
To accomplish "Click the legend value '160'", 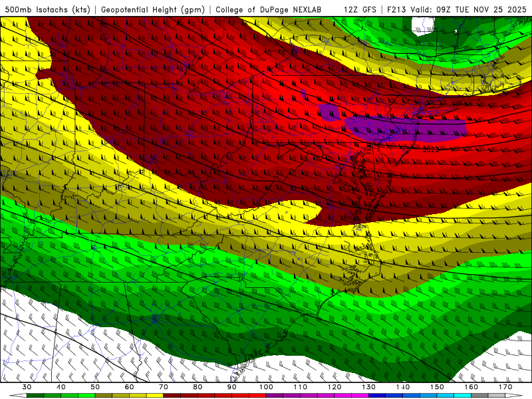I will click(471, 387).
